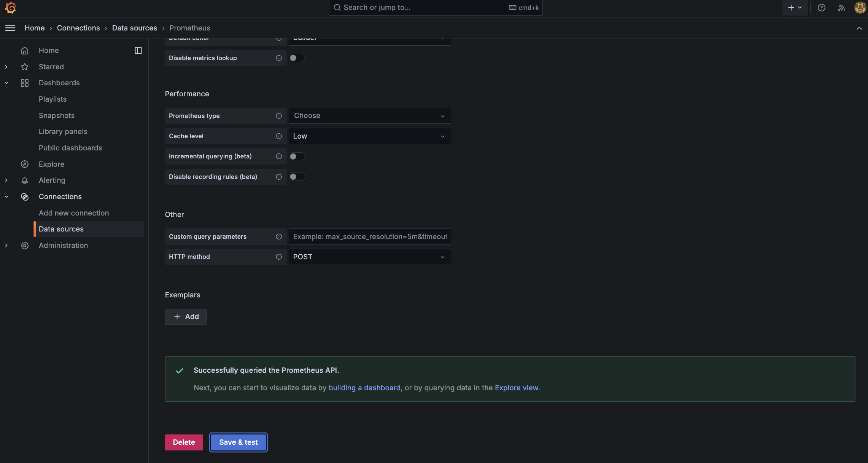868x463 pixels.
Task: Click the help question mark icon
Action: (822, 8)
